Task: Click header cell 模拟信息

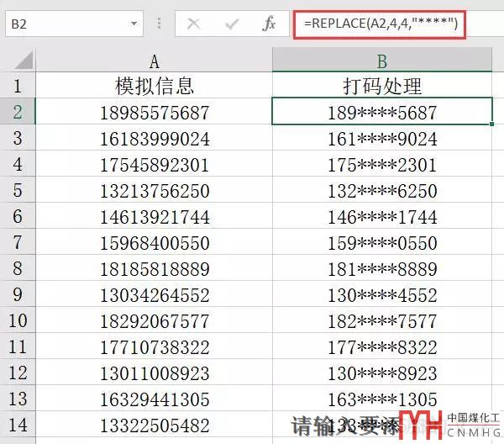Action: (x=154, y=85)
